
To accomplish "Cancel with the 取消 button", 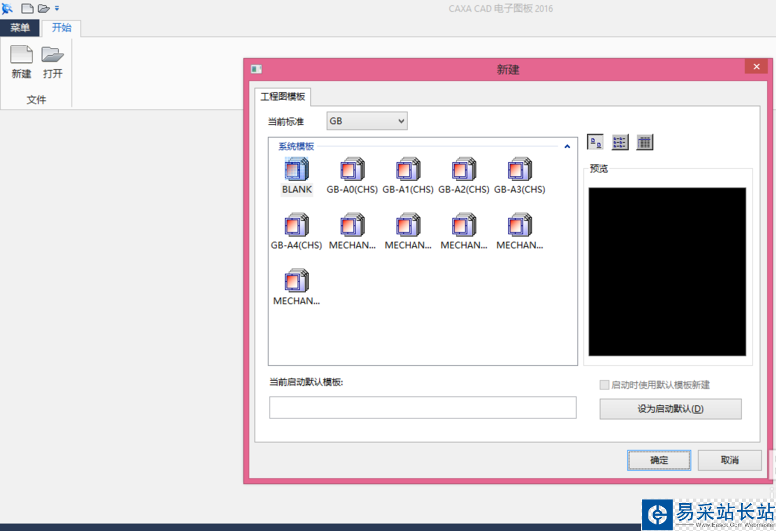I will pos(729,460).
